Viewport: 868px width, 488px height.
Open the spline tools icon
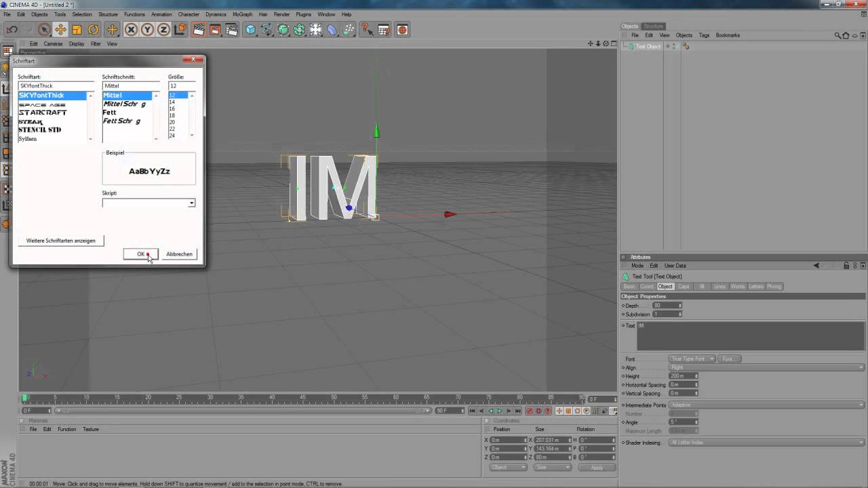point(267,30)
